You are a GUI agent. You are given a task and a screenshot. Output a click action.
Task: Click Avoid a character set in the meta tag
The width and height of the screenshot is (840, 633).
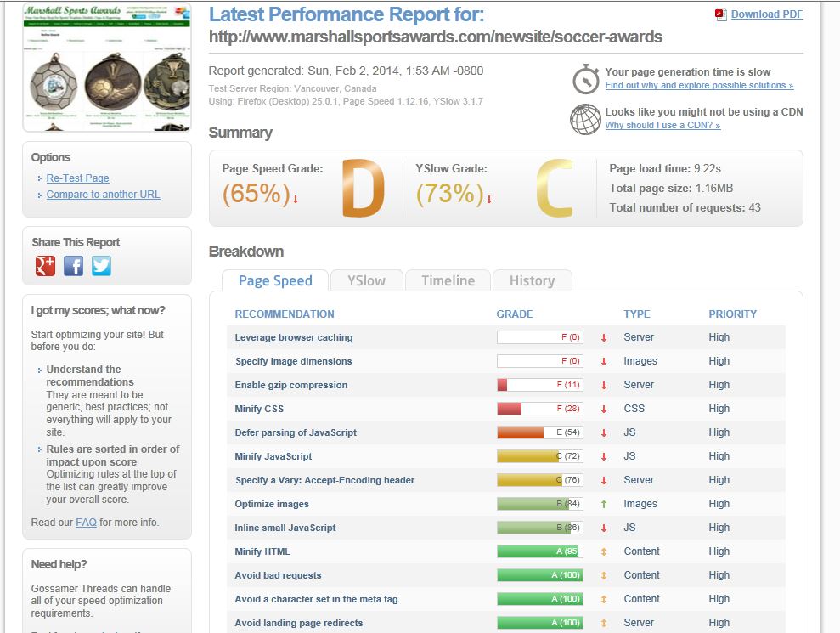pyautogui.click(x=316, y=599)
